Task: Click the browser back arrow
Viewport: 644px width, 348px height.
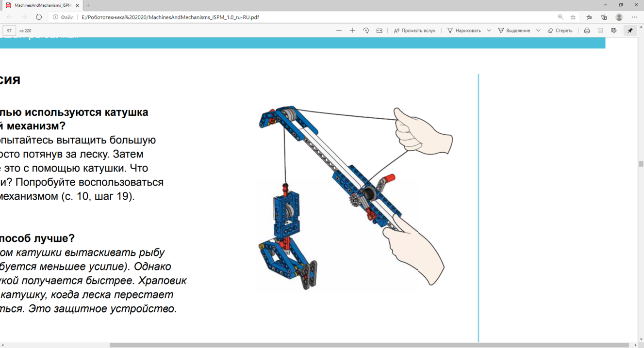Action: (10, 17)
